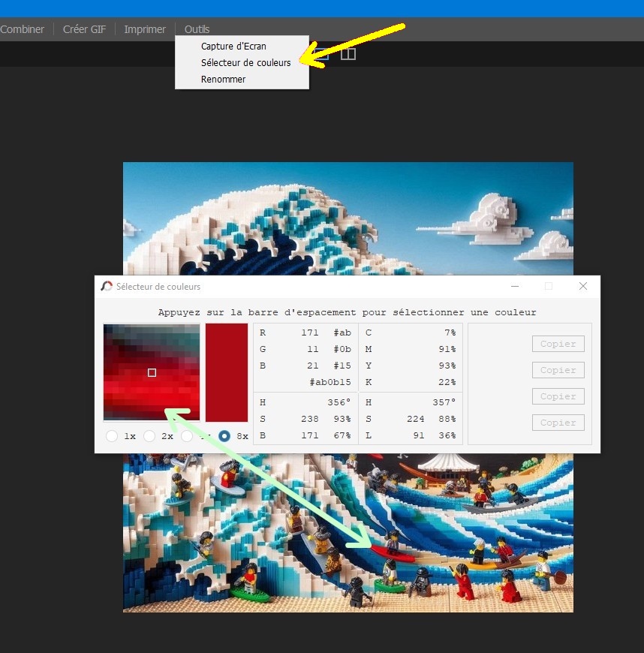The image size is (644, 653).
Task: Click the hue value 357°
Action: point(444,403)
